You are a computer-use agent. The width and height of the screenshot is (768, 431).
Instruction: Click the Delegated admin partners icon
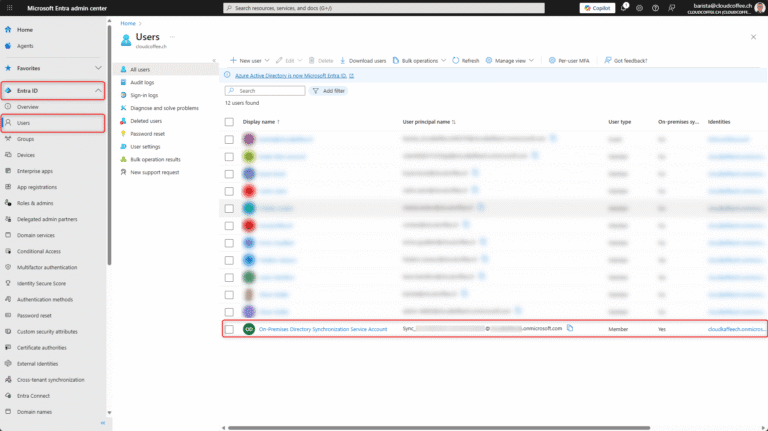[8, 219]
